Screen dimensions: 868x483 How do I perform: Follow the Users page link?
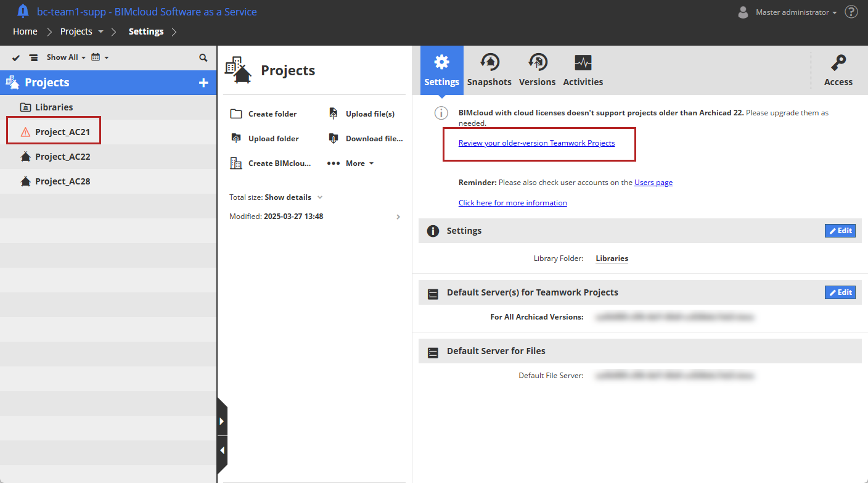pyautogui.click(x=653, y=183)
